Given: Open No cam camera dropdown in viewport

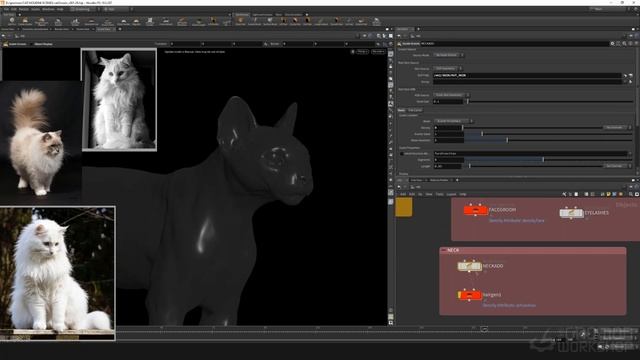Looking at the screenshot, I should [378, 52].
